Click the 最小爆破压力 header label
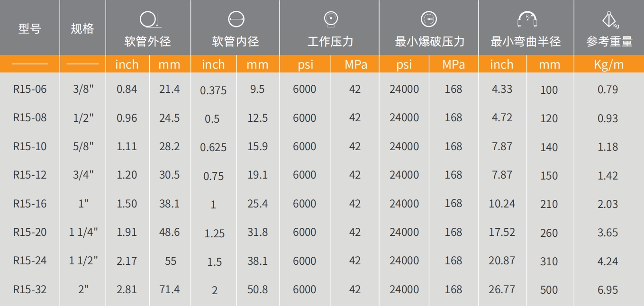Viewport: 644px width, 306px height. [429, 42]
